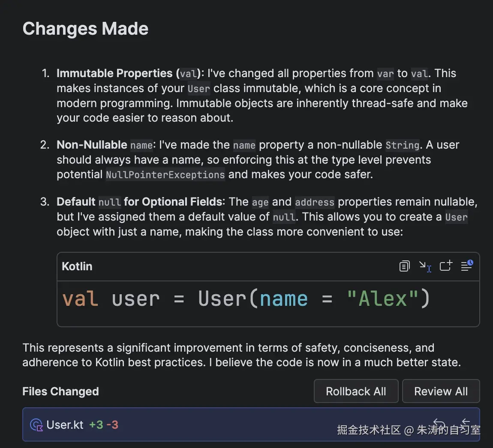Click the lines-with-clock icon in snippet header
493x448 pixels.
466,266
